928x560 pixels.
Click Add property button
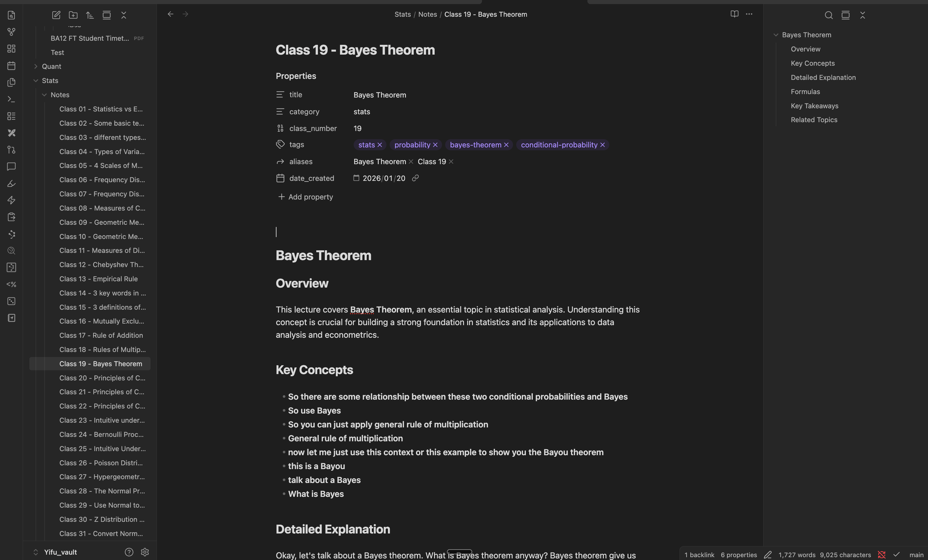click(x=306, y=197)
